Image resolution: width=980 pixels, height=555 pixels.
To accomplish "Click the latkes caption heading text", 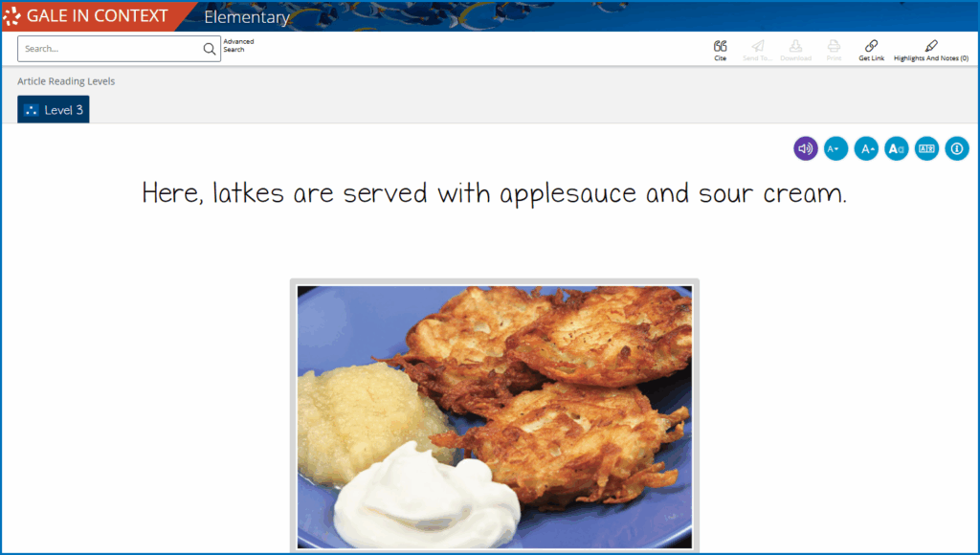I will [x=494, y=193].
